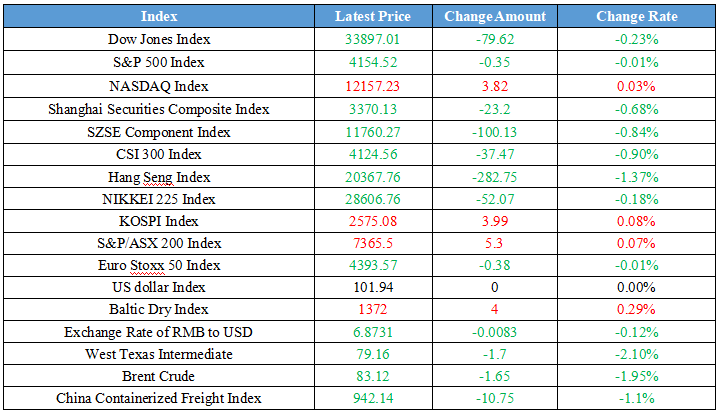Click the Dow Jones Index cell
The height and width of the screenshot is (413, 719).
[x=160, y=39]
